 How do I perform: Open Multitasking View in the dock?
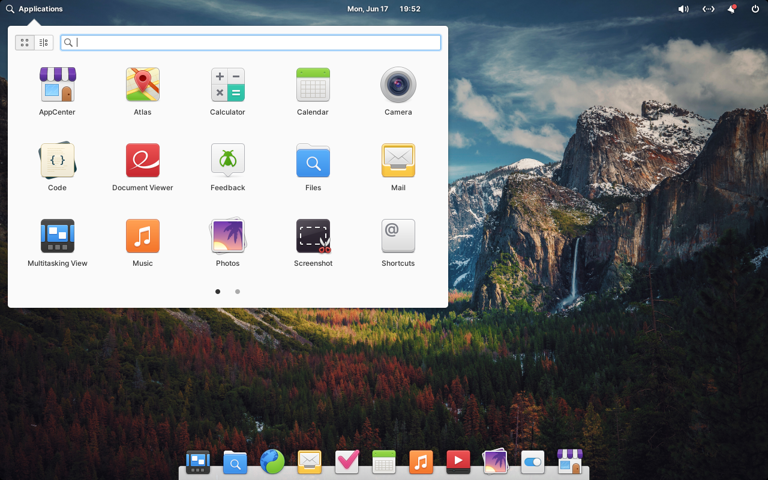198,462
